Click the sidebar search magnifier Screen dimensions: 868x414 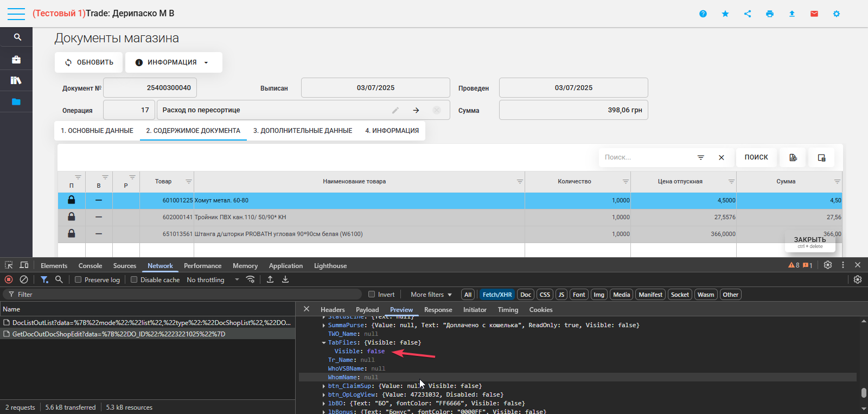(17, 37)
